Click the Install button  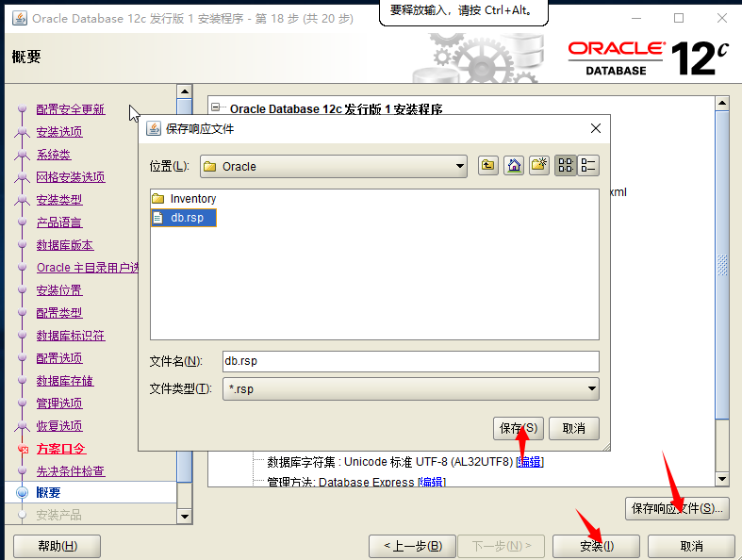(596, 546)
